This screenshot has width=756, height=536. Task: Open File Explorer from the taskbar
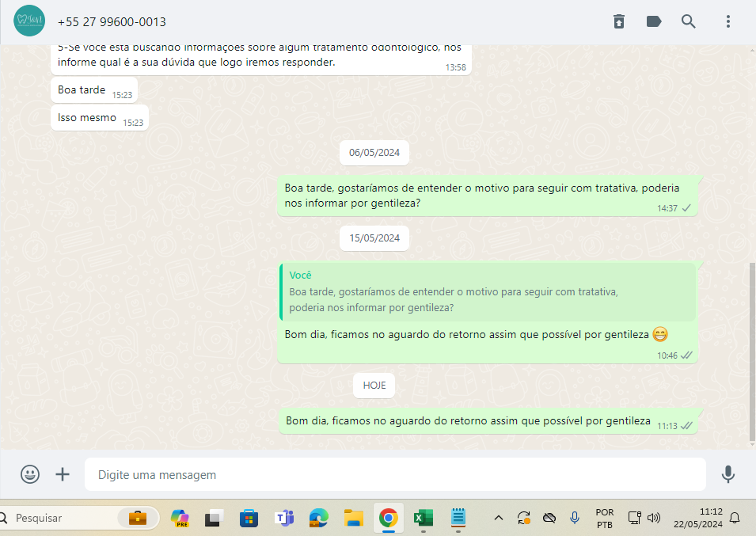click(354, 519)
